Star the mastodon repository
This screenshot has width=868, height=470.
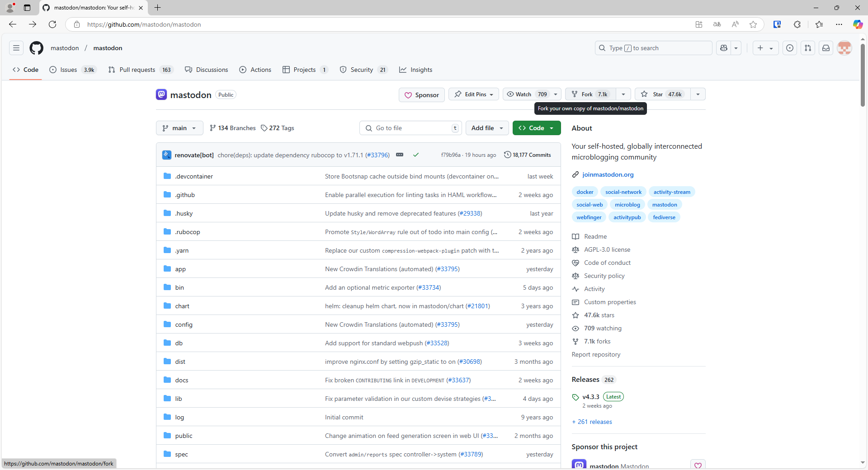click(x=663, y=94)
